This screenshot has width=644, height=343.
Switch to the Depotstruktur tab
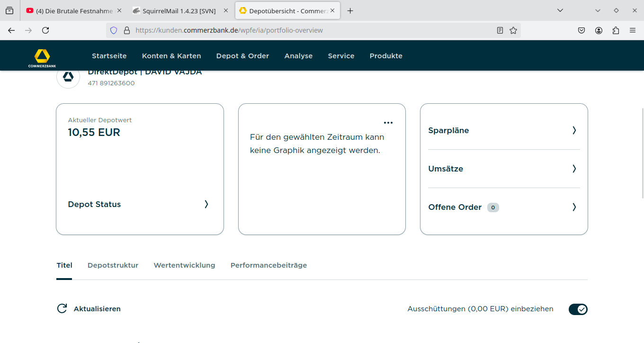(113, 265)
